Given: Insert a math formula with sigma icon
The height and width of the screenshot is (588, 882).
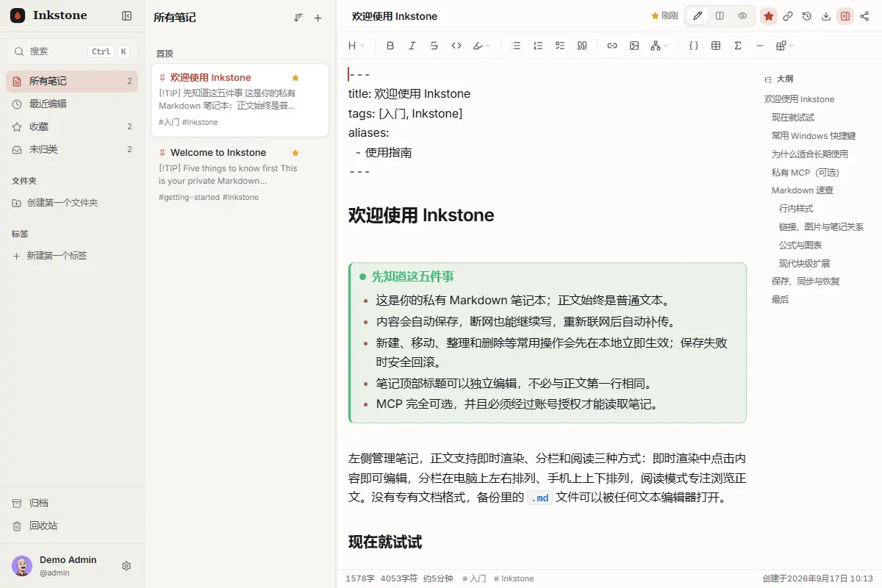Looking at the screenshot, I should pyautogui.click(x=738, y=46).
